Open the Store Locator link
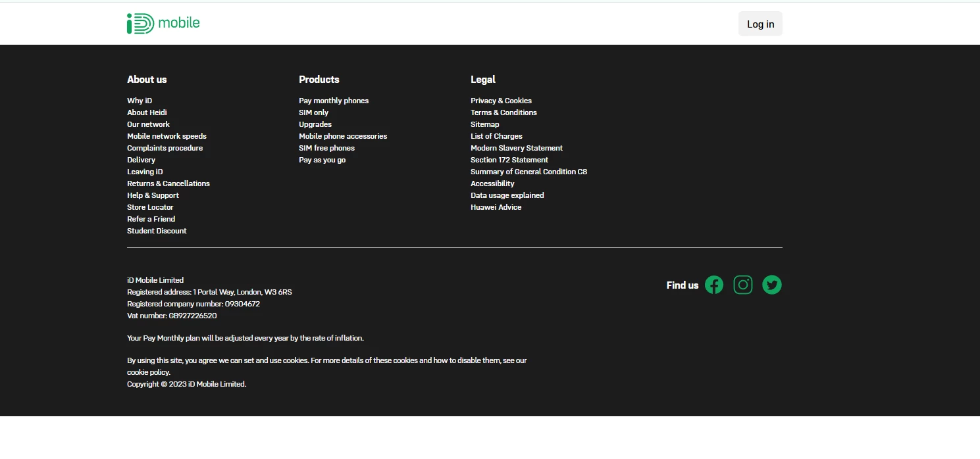Screen dimensions: 980x459 [150, 207]
